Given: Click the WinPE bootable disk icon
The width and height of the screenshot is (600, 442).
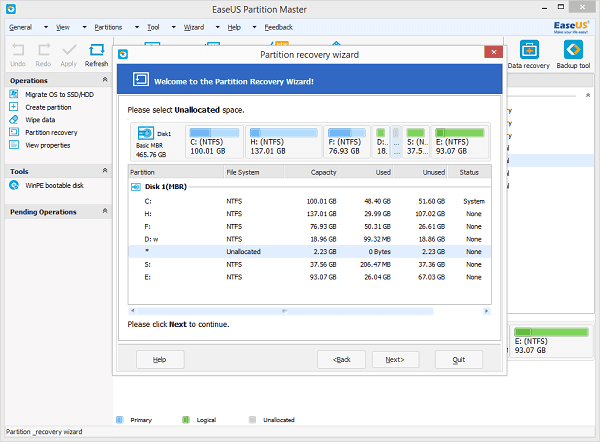Looking at the screenshot, I should coord(14,185).
